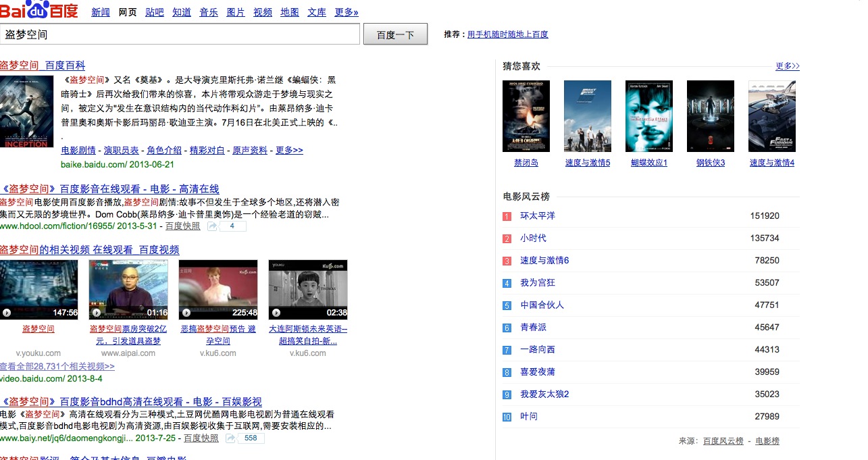Switch to the 视频 tab
Image resolution: width=868 pixels, height=460 pixels.
tap(263, 12)
